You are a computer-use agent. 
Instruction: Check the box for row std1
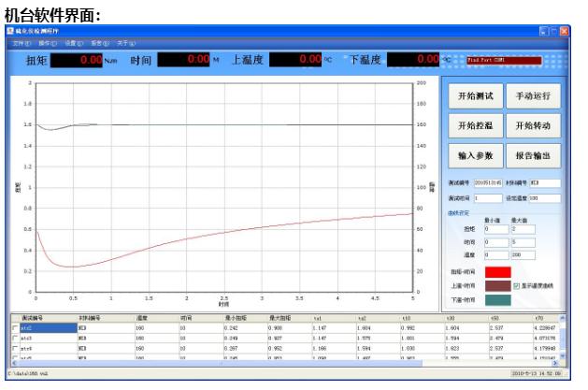click(15, 328)
